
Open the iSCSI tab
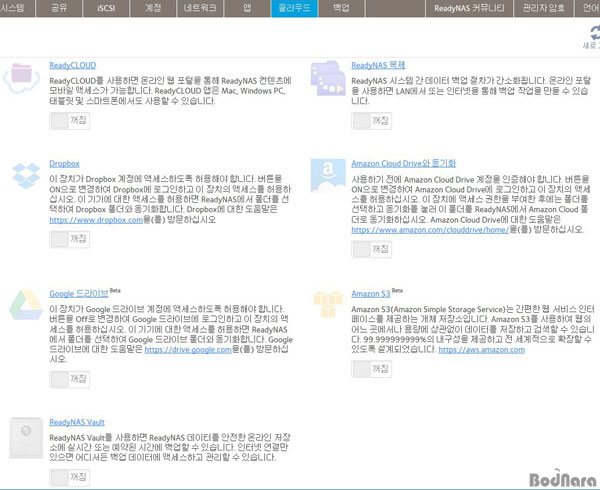click(x=106, y=8)
